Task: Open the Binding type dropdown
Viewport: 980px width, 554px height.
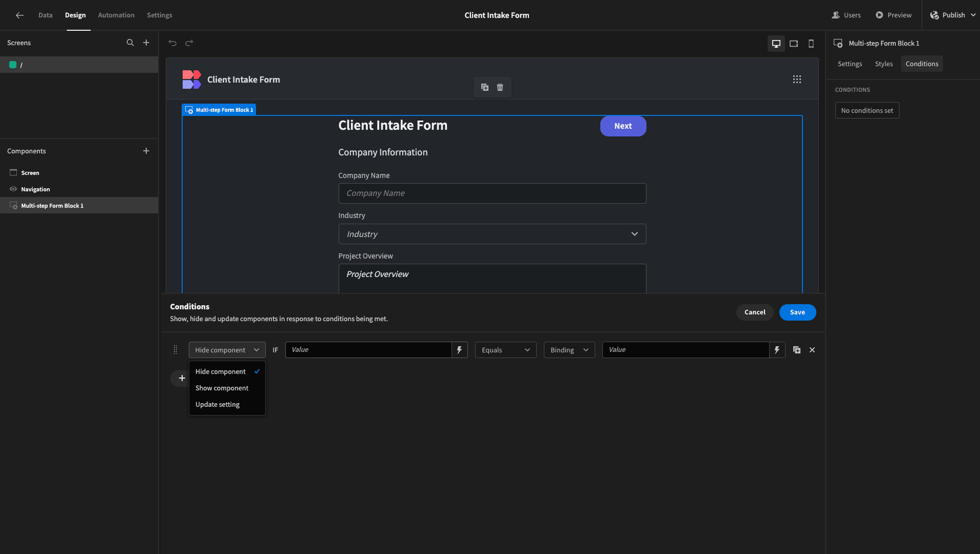Action: tap(570, 350)
